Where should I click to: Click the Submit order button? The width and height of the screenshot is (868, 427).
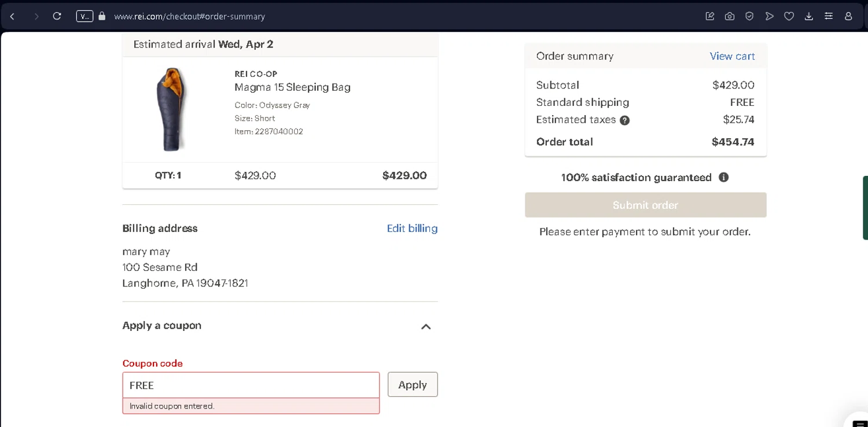[645, 205]
